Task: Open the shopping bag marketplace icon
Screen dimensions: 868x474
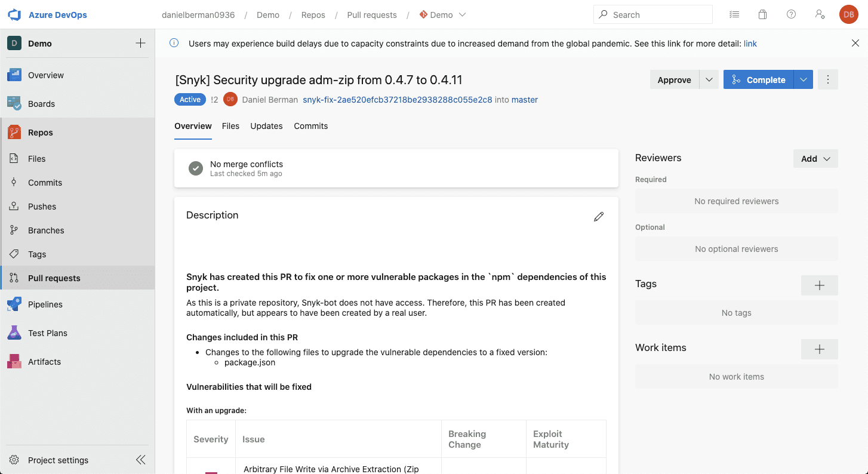Action: coord(762,15)
